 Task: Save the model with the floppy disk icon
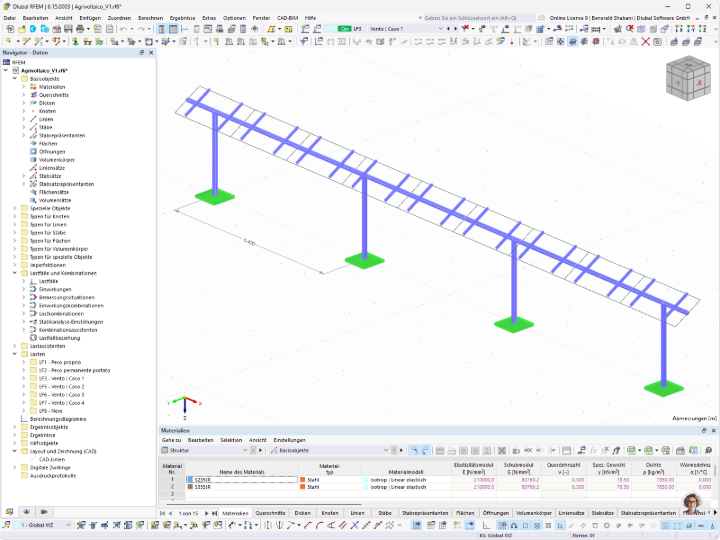[68, 29]
